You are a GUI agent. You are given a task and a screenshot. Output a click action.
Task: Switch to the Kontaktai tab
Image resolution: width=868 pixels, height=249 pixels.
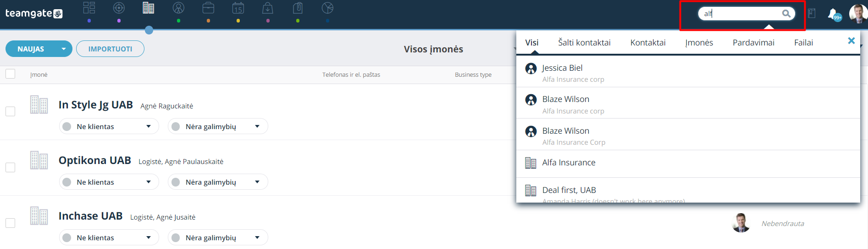pos(648,43)
